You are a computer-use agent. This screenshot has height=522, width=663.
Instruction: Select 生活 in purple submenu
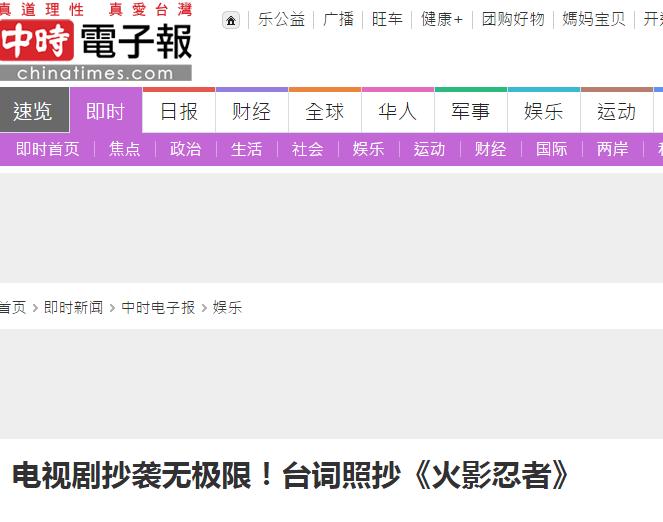point(247,149)
